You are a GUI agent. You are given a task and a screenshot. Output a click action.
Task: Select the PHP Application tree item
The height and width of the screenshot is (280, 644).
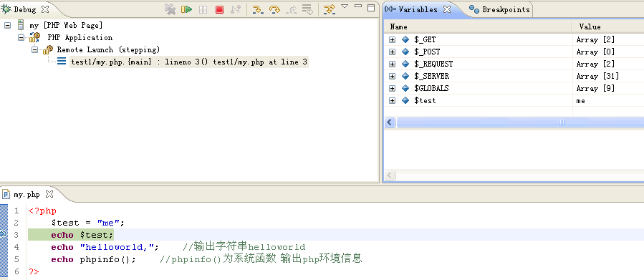tap(80, 37)
